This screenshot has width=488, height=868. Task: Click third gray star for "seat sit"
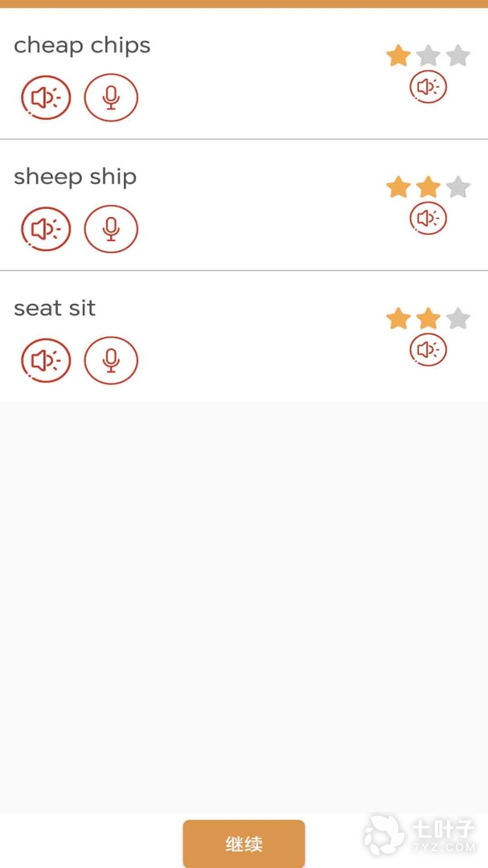[x=458, y=319]
